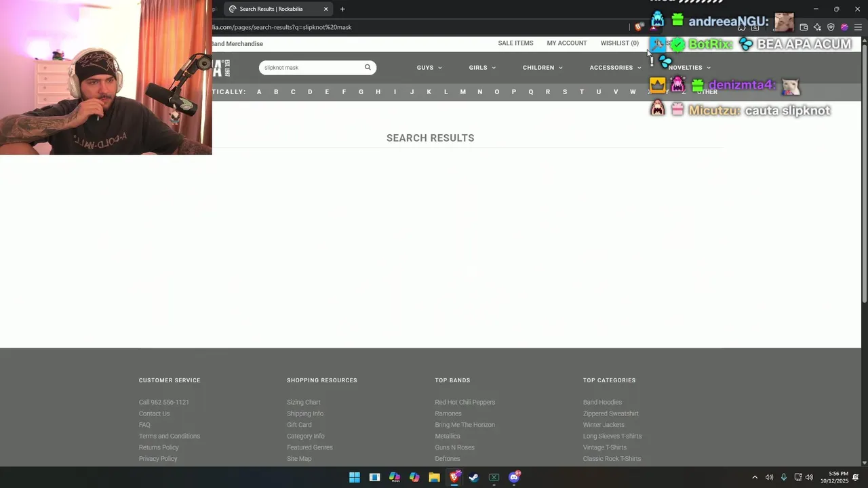Open the Deftones band link
This screenshot has width=868, height=488.
[448, 459]
